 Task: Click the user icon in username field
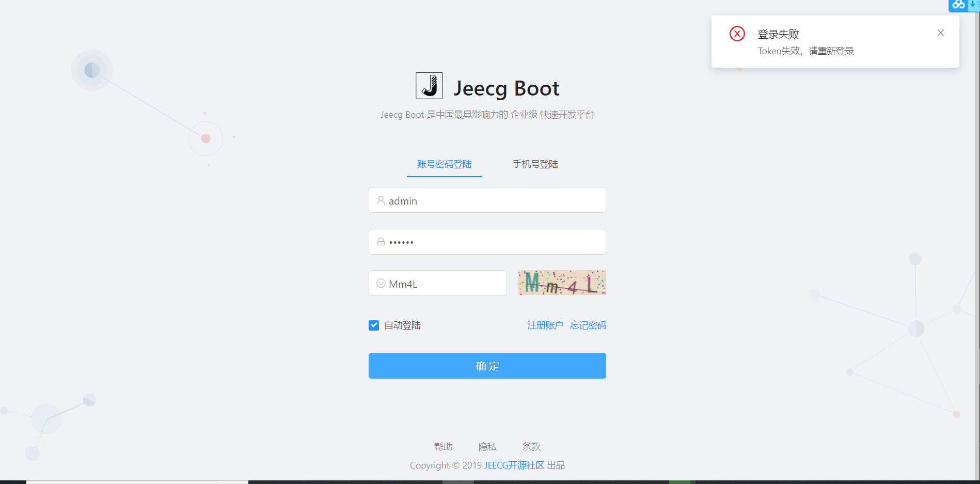[x=381, y=200]
